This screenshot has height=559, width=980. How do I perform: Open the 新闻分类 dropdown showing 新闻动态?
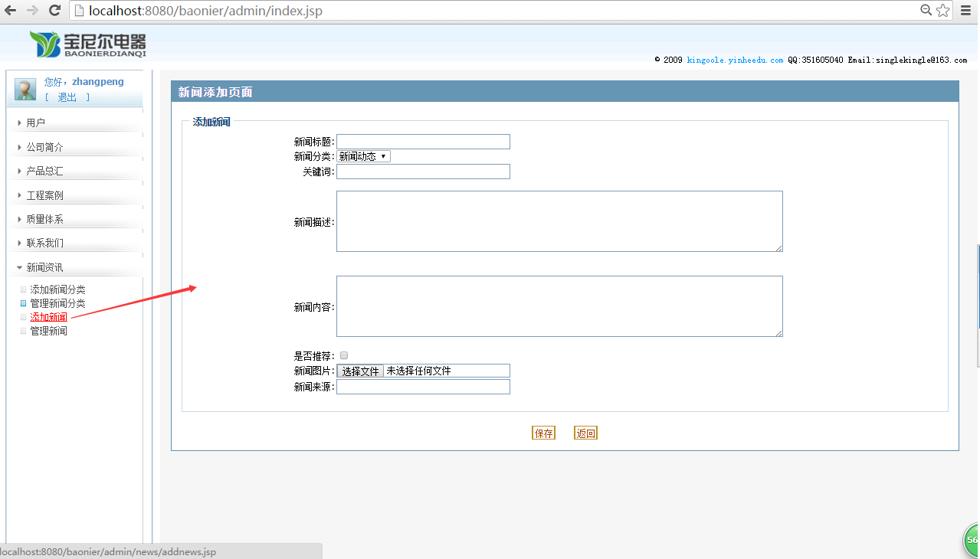(363, 155)
